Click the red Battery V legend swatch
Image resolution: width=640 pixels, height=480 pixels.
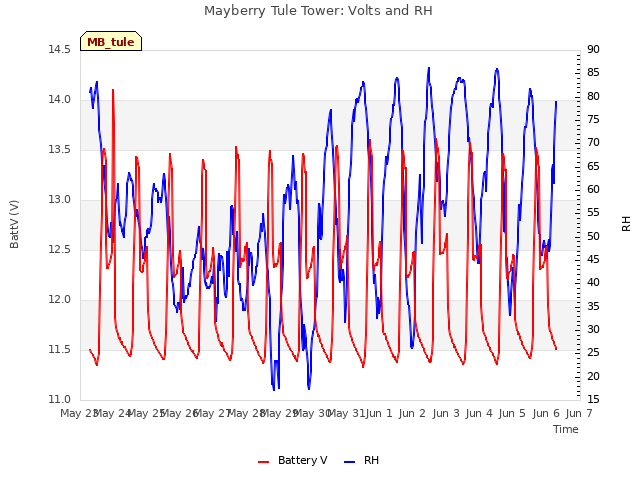point(264,462)
